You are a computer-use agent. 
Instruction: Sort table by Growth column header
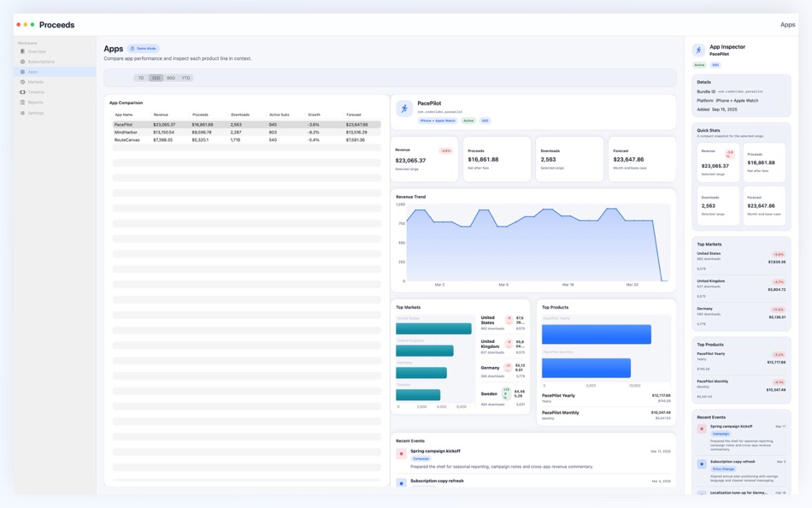[x=314, y=115]
